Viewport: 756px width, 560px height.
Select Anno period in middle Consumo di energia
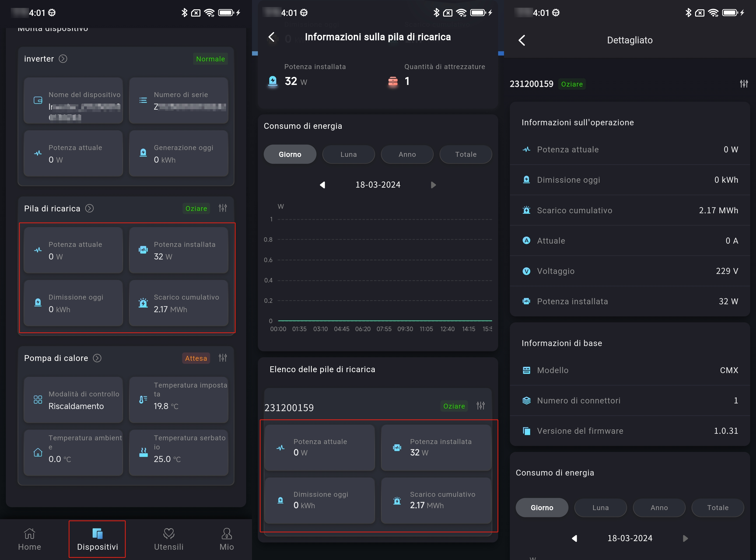[x=407, y=154]
